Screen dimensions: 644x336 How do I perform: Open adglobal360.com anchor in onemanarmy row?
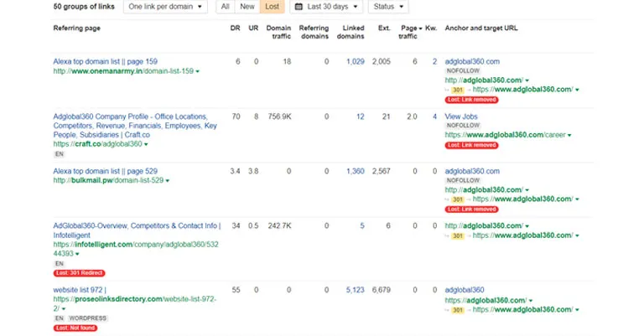tap(472, 61)
